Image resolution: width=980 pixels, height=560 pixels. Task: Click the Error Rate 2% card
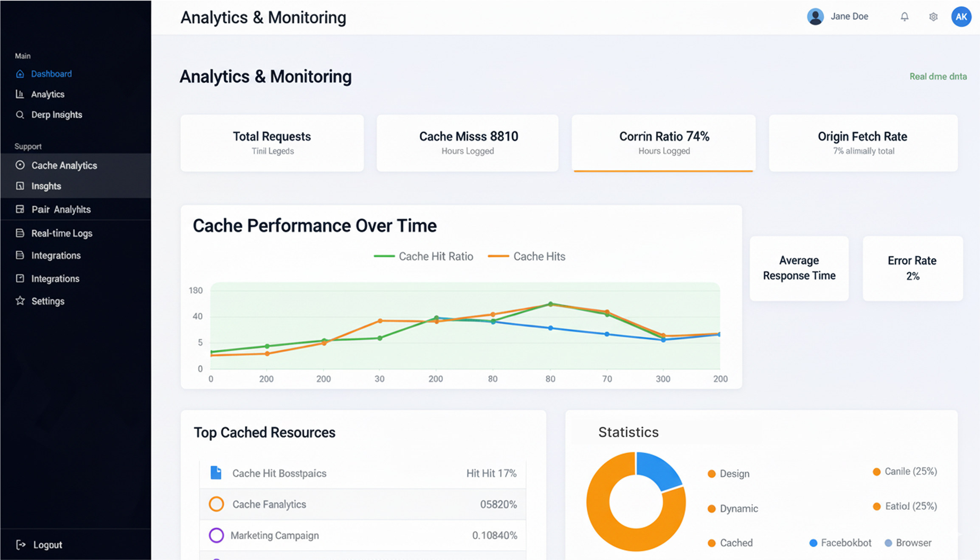click(912, 268)
